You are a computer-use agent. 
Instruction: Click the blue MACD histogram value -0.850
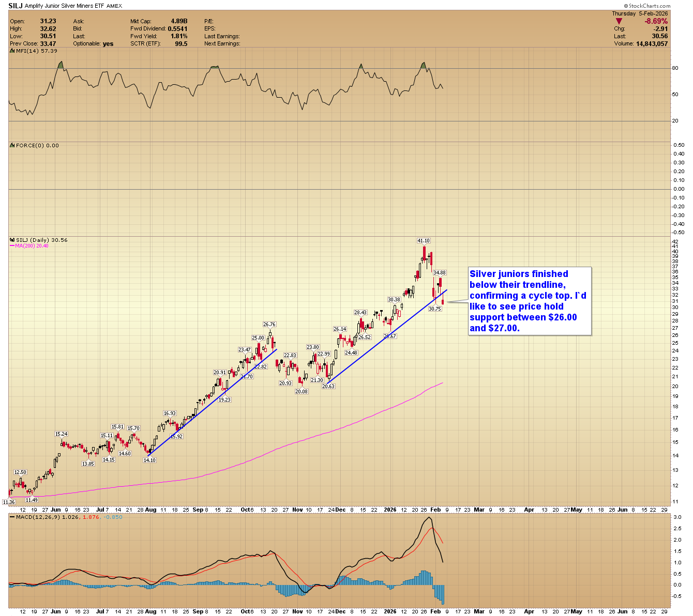point(113,517)
